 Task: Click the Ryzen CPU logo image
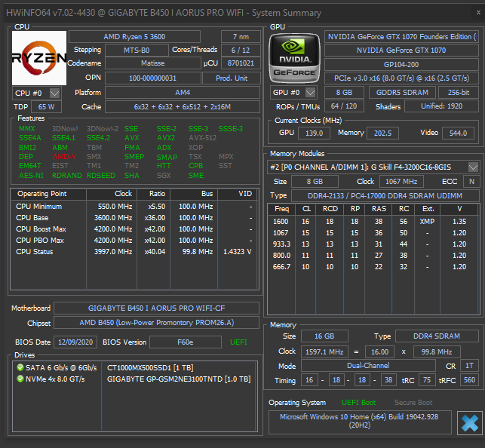(x=39, y=58)
